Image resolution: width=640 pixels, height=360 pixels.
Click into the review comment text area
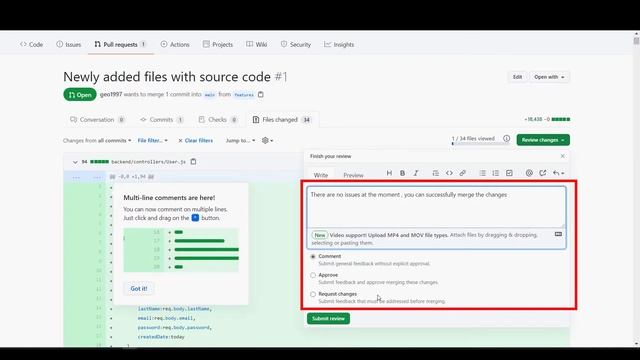436,207
